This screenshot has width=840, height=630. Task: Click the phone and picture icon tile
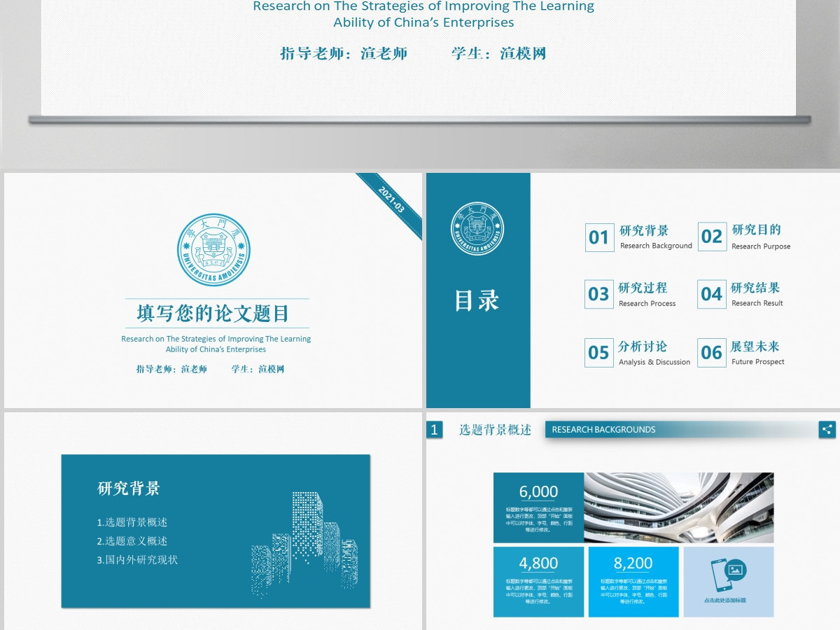click(729, 582)
